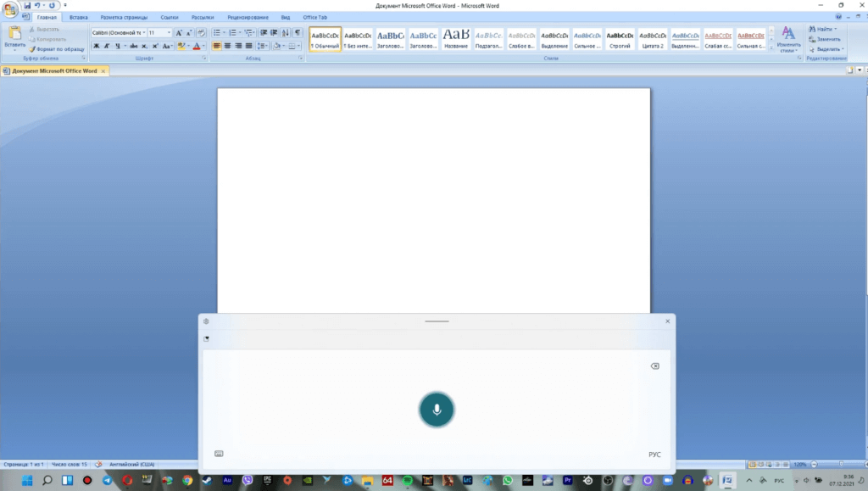
Task: Open the font size dropdown
Action: [x=169, y=33]
